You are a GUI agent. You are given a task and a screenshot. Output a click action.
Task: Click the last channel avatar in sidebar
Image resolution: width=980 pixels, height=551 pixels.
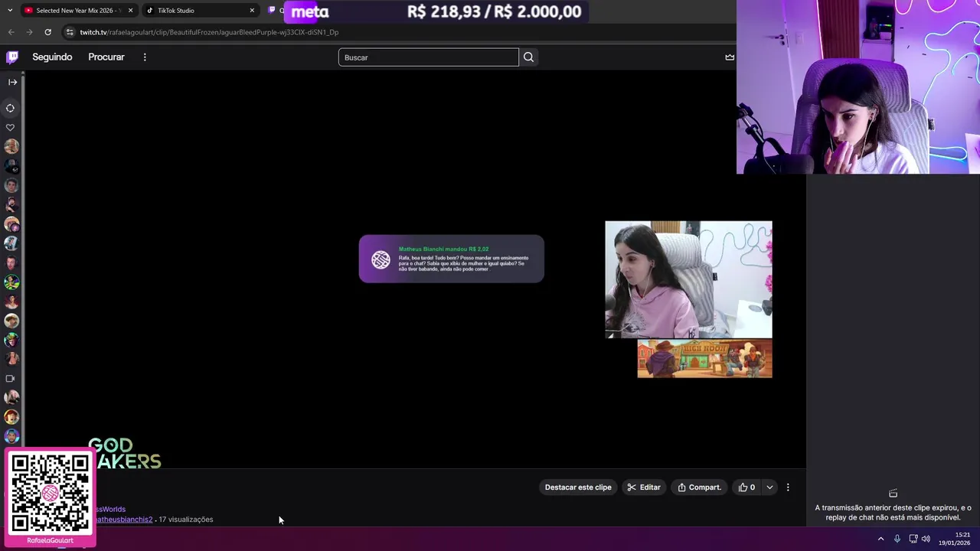pyautogui.click(x=11, y=436)
